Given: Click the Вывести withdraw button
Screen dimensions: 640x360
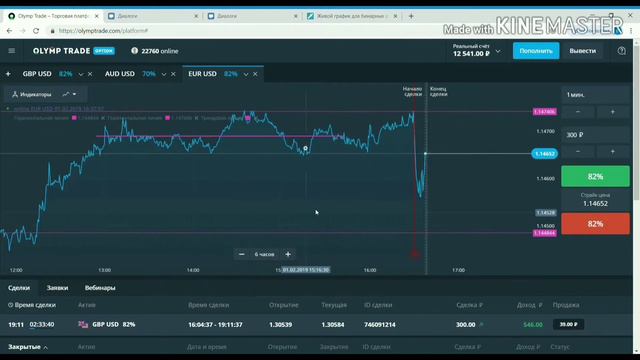Looking at the screenshot, I should tap(582, 51).
